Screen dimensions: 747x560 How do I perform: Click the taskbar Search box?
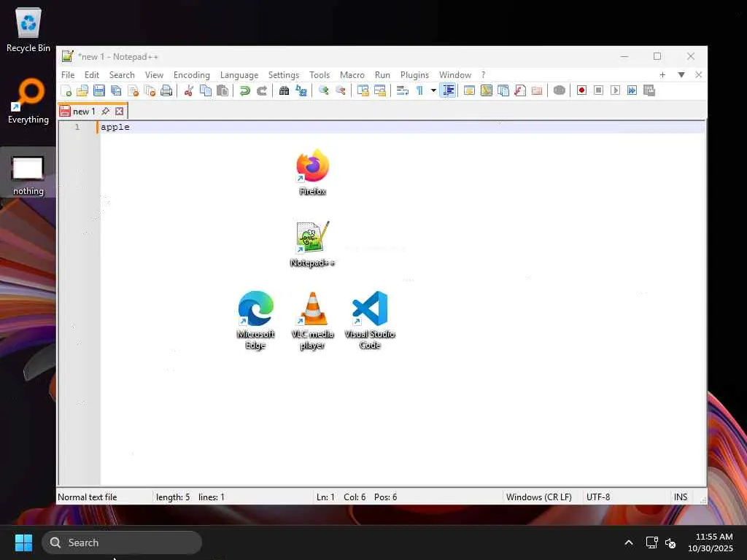(122, 542)
